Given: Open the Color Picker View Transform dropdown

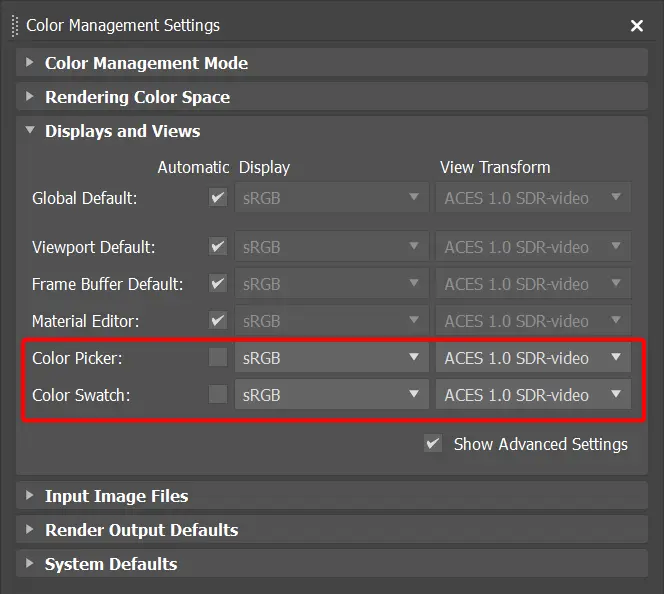Looking at the screenshot, I should tap(533, 358).
